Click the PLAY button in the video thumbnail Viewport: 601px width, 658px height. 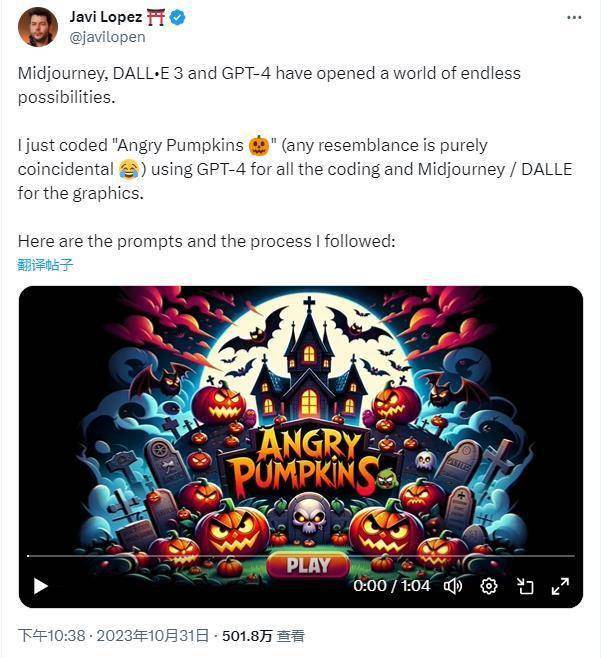[x=308, y=565]
